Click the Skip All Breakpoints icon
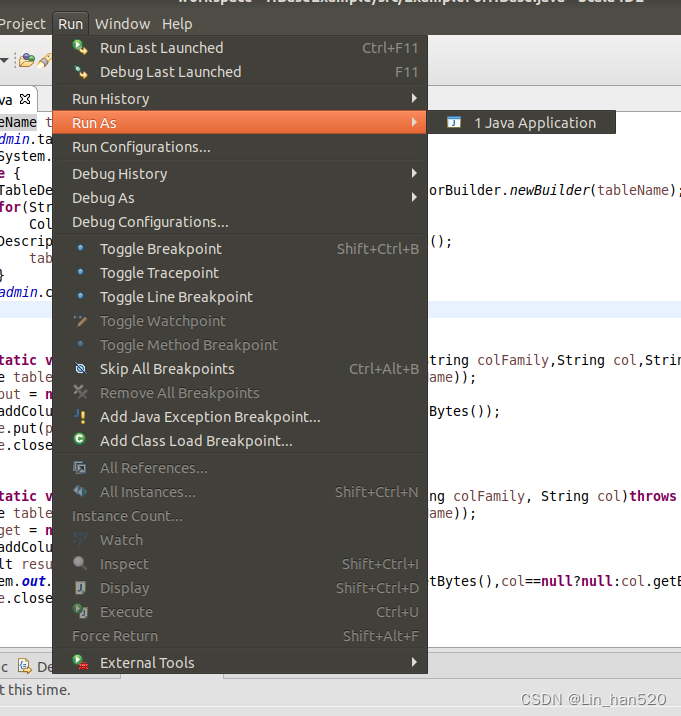This screenshot has width=681, height=716. (80, 368)
